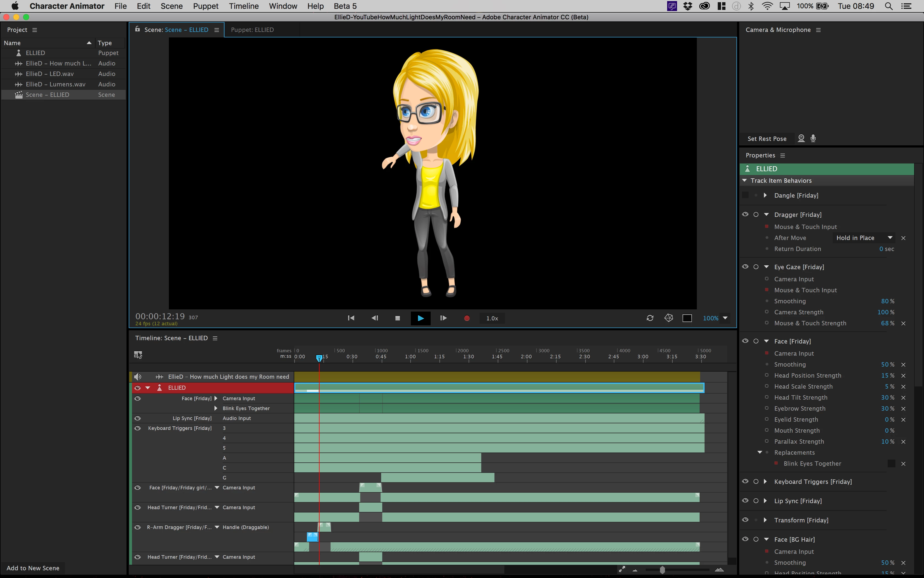Click the scene timecode 00:00:12:19

coord(160,316)
